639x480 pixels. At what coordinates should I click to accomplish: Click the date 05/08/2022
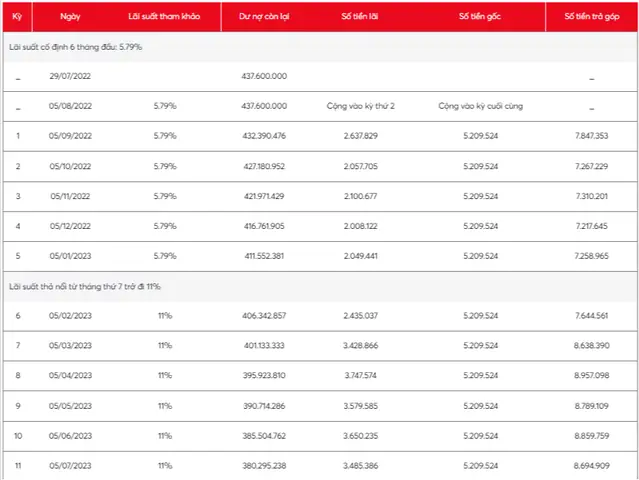[70, 106]
